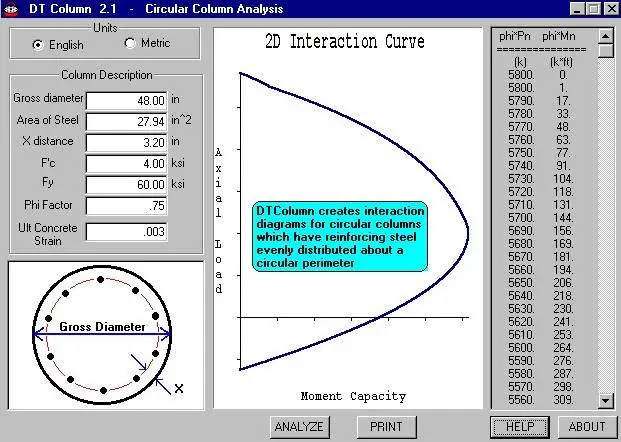Image resolution: width=621 pixels, height=442 pixels.
Task: Select the English units radio button
Action: [x=38, y=45]
